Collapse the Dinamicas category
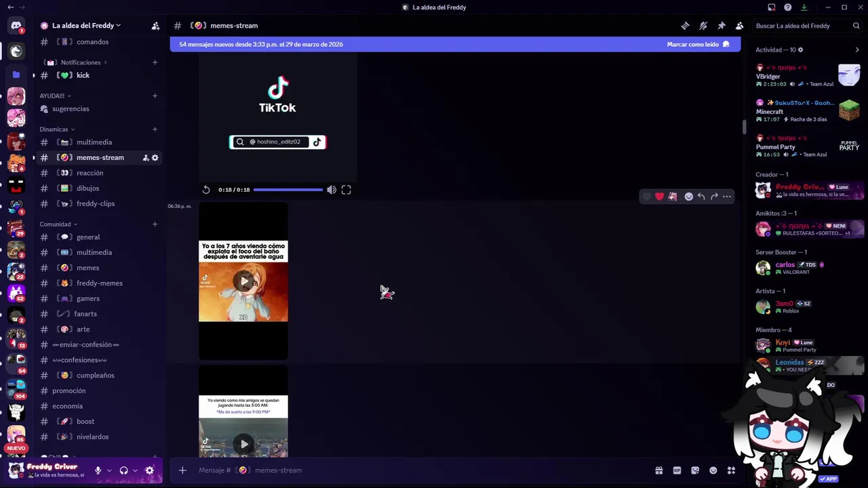 click(57, 129)
